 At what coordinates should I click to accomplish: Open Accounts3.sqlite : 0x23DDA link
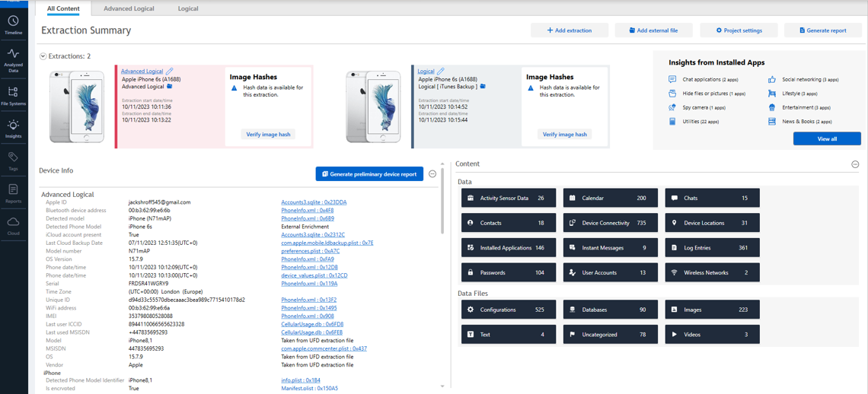[x=314, y=202]
